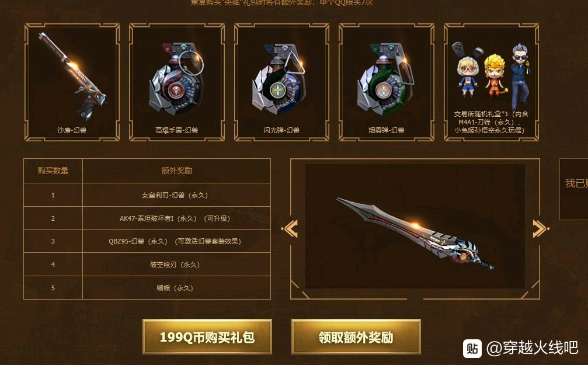Buy the gift pack for 199Q币
The height and width of the screenshot is (365, 588).
point(207,337)
